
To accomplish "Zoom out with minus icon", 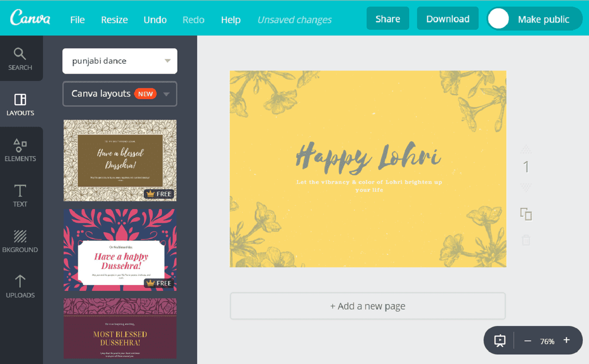I will pyautogui.click(x=527, y=341).
